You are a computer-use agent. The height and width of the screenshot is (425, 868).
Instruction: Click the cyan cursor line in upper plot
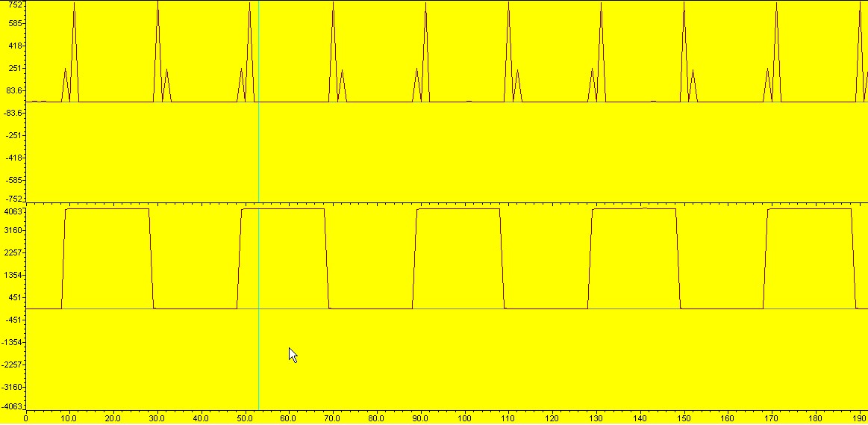coord(258,102)
